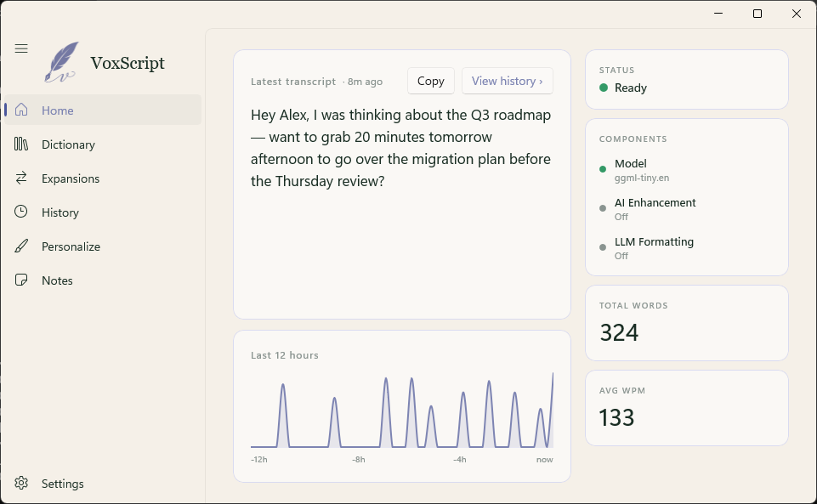This screenshot has width=817, height=504.
Task: Minimize the VoxScript window
Action: (718, 14)
